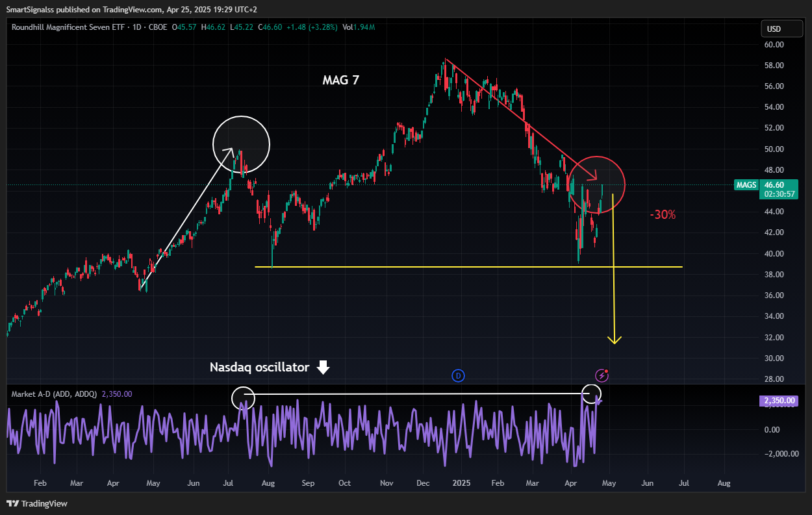Click the Vol 1.94M volume readout
812x515 pixels.
[359, 27]
